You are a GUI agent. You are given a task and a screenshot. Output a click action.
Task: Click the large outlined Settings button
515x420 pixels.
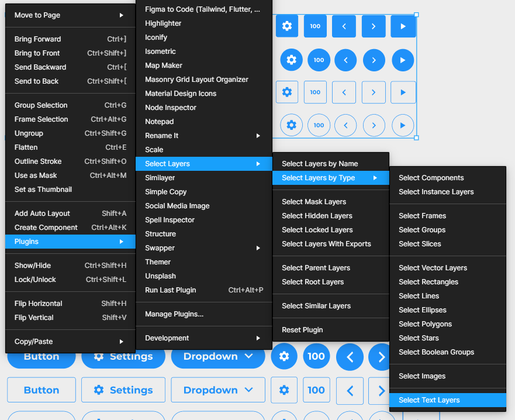tap(123, 390)
